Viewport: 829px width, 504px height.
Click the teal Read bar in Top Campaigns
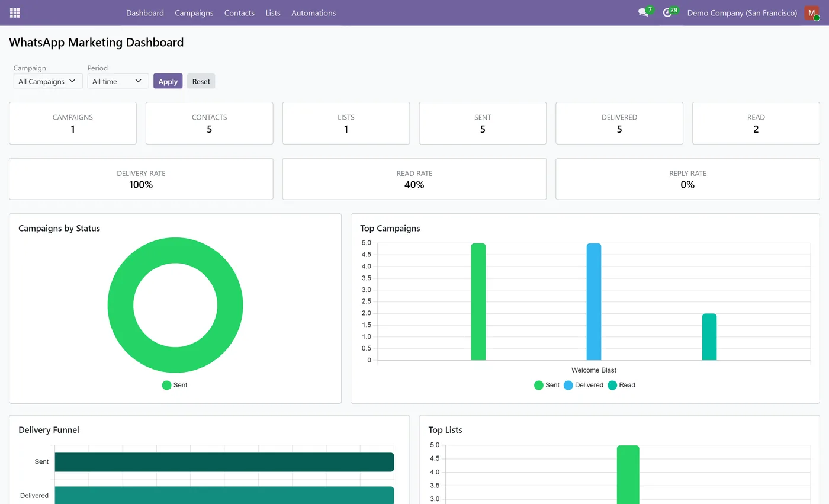(709, 337)
